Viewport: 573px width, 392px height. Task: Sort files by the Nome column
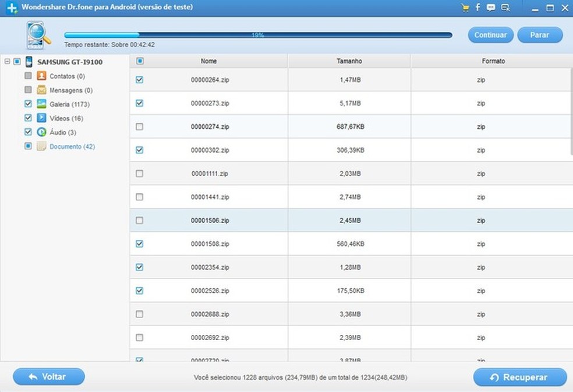point(208,61)
